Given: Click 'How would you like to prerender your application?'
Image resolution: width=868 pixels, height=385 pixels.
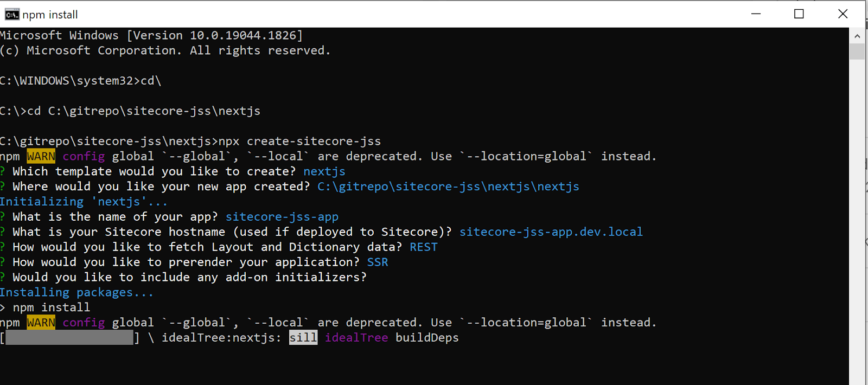Looking at the screenshot, I should coord(186,262).
